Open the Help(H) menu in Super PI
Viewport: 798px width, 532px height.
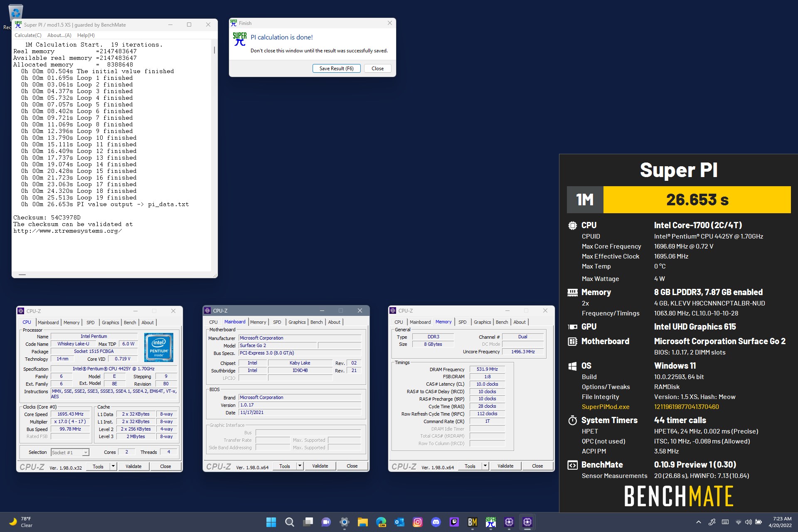pyautogui.click(x=86, y=35)
